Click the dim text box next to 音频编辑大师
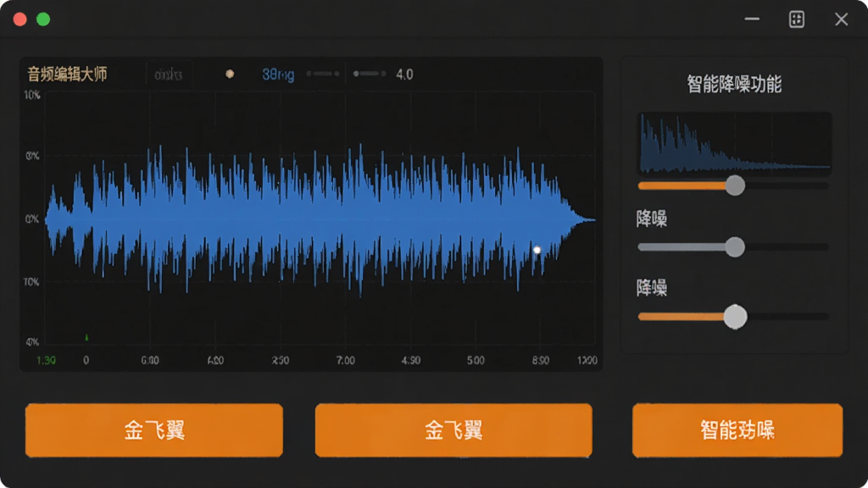This screenshot has height=488, width=868. click(x=169, y=75)
